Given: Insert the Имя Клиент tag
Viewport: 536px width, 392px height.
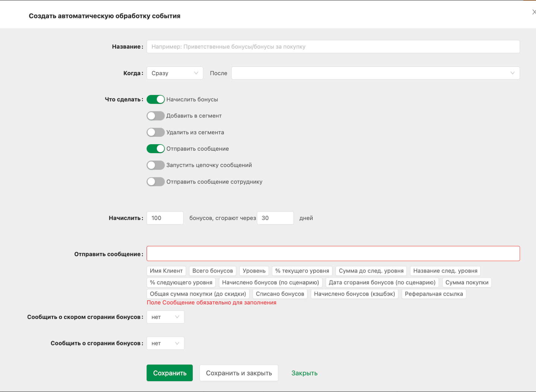Looking at the screenshot, I should coord(166,271).
